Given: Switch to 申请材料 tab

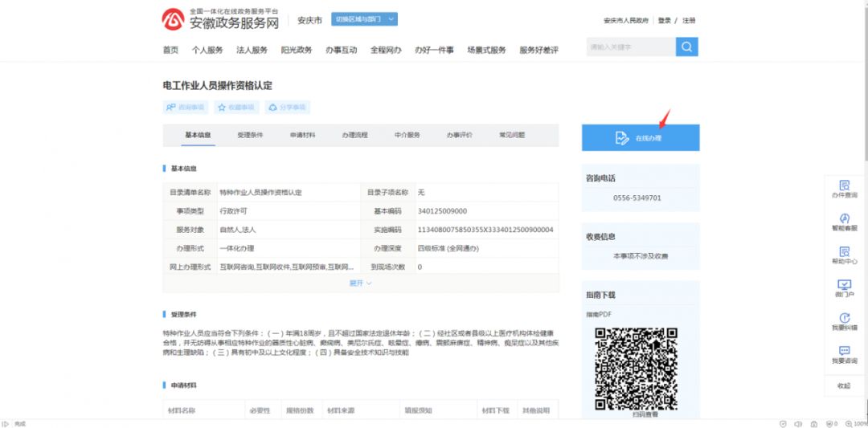Looking at the screenshot, I should tap(302, 135).
